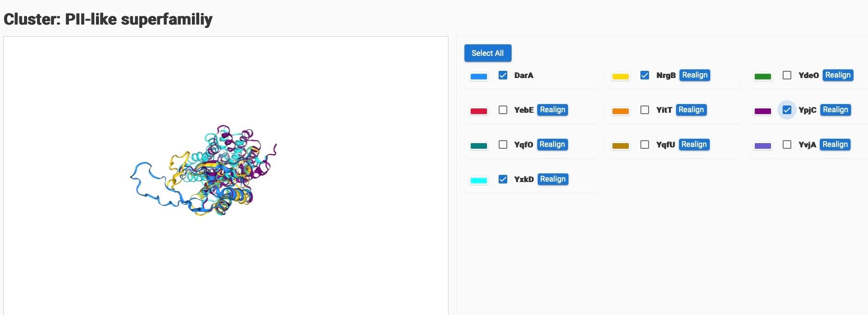868x315 pixels.
Task: Enable the YdeO checkbox
Action: click(x=787, y=75)
